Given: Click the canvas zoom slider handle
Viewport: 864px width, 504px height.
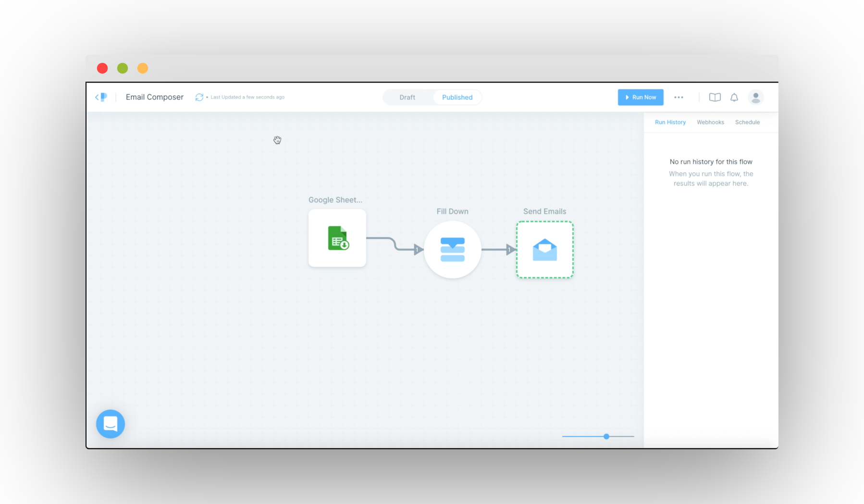Looking at the screenshot, I should pos(606,436).
